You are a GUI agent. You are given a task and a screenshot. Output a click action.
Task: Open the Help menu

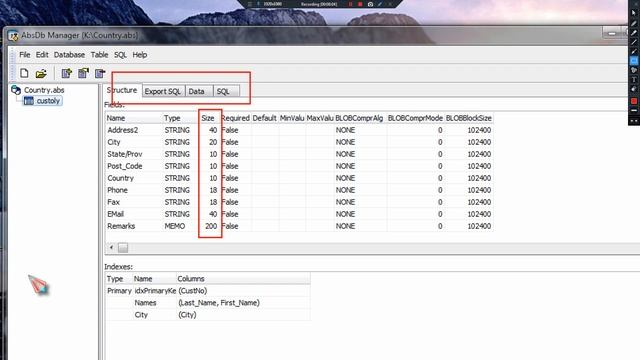click(140, 55)
